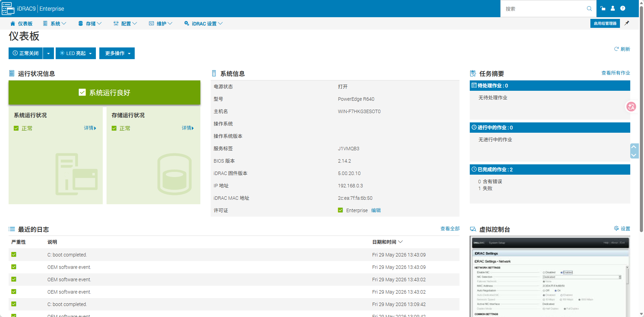Open 设置 for the 虚拟控制台
The image size is (644, 317).
coord(622,229)
